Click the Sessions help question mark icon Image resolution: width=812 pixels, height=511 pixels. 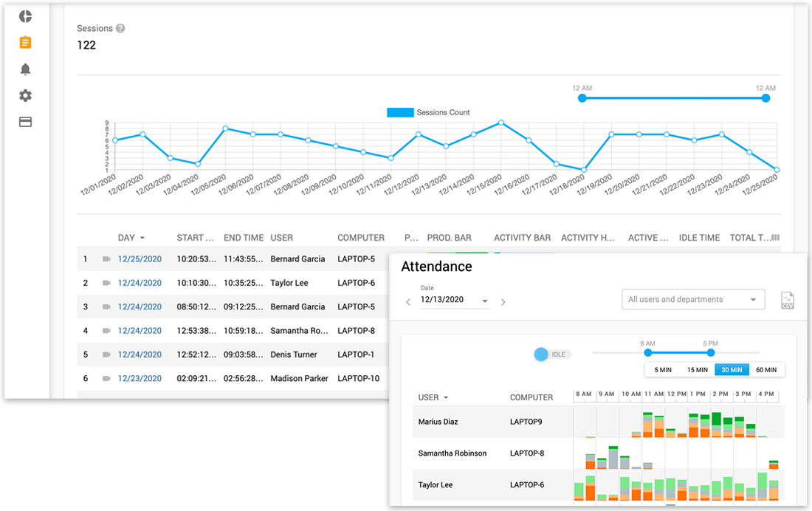click(120, 29)
